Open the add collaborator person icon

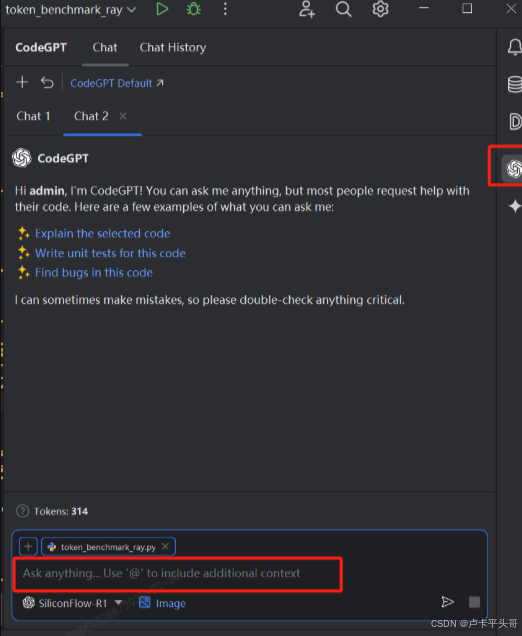tap(307, 9)
